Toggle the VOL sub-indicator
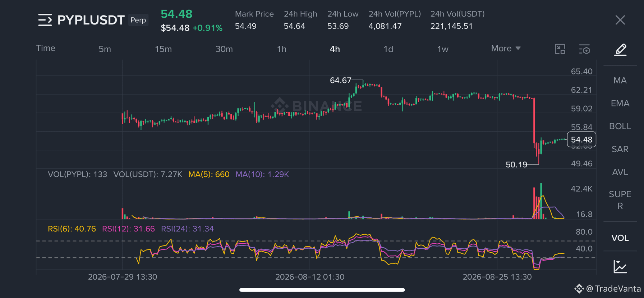 tap(620, 238)
